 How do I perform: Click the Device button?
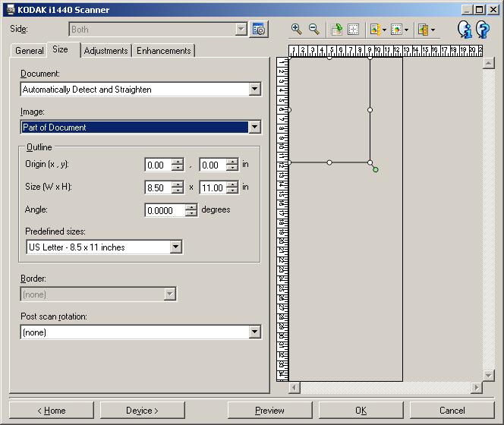[143, 411]
